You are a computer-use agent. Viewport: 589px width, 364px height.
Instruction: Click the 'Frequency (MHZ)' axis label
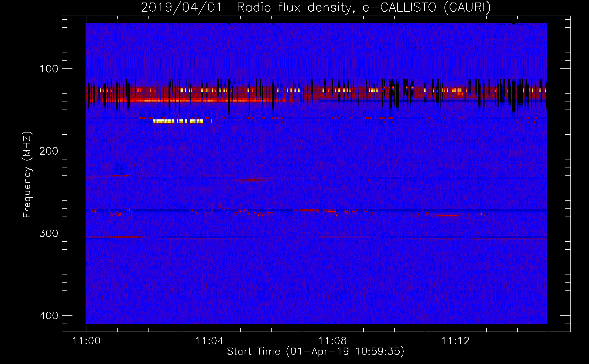(x=27, y=175)
